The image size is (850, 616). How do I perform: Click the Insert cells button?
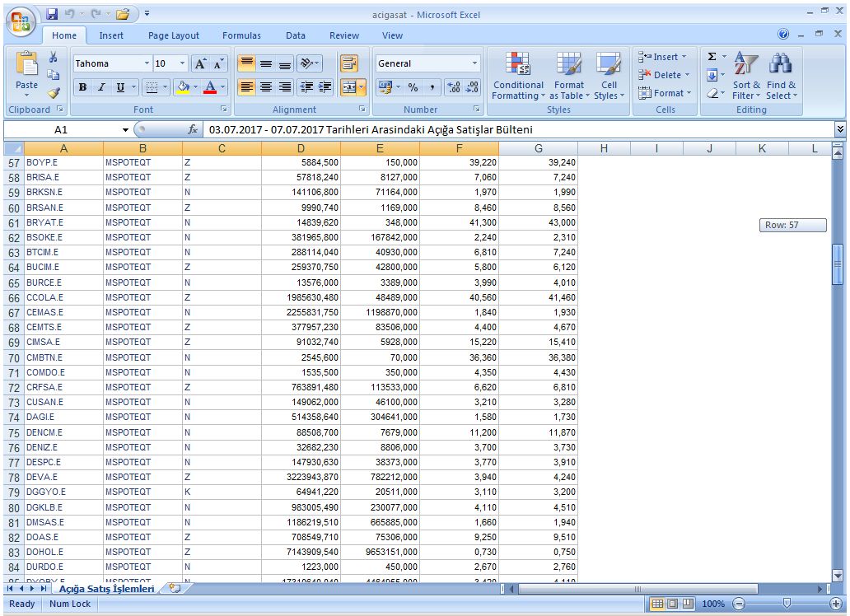662,57
